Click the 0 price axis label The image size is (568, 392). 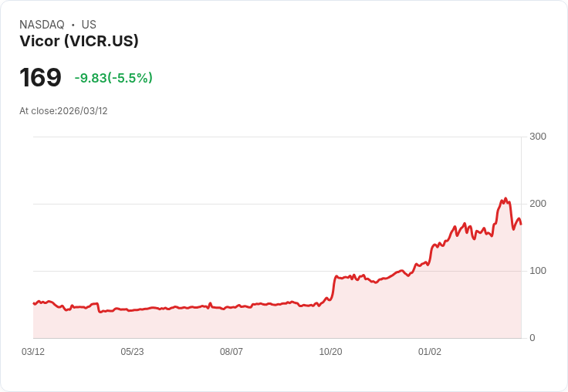pos(532,338)
